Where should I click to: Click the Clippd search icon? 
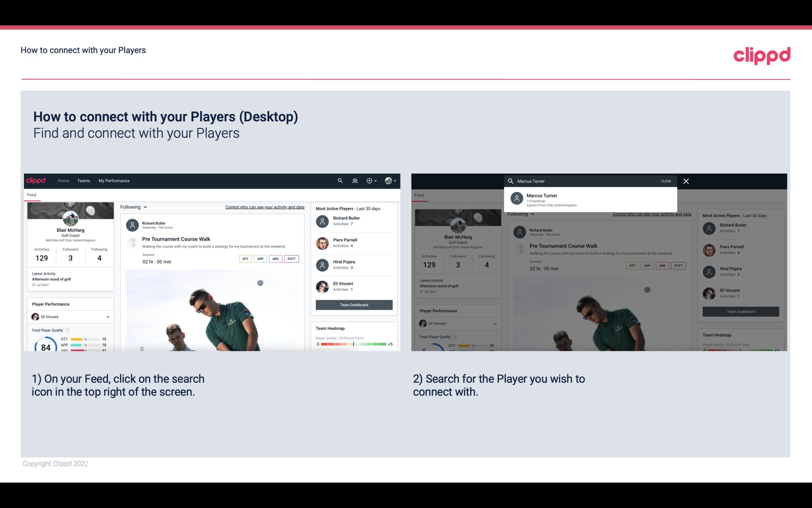click(339, 180)
